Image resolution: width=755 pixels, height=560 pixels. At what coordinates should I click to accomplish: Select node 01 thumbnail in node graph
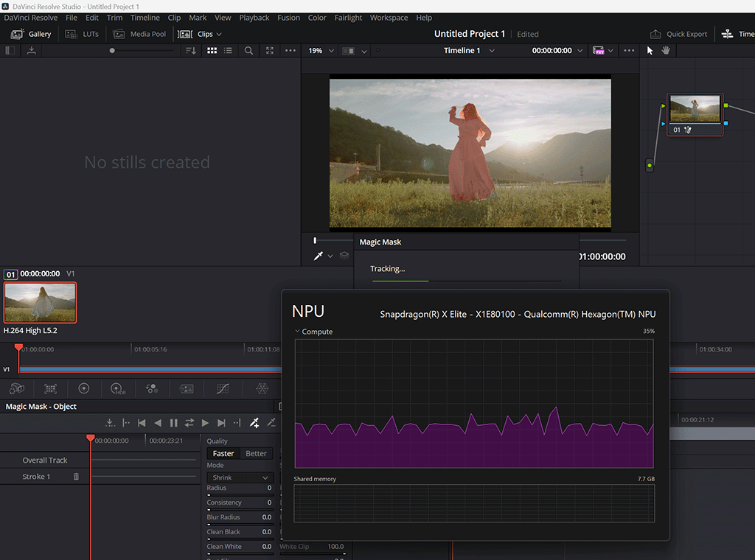point(695,108)
